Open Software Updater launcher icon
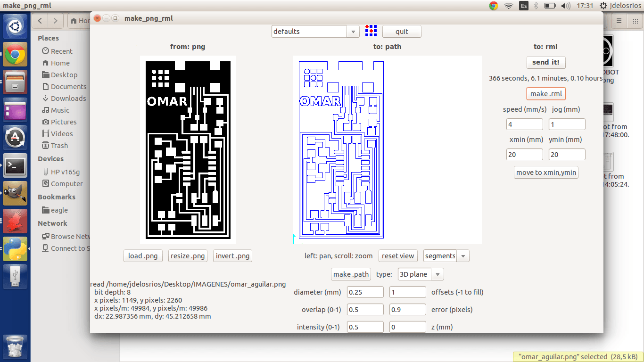Screen dimensions: 644x362 [15, 138]
